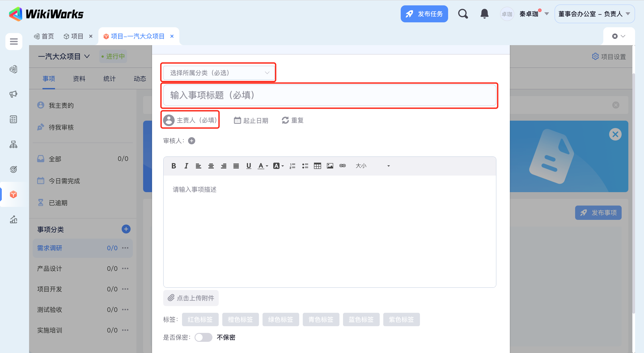Viewport: 644px width, 353px height.
Task: Expand the department role dropdown
Action: [x=594, y=14]
